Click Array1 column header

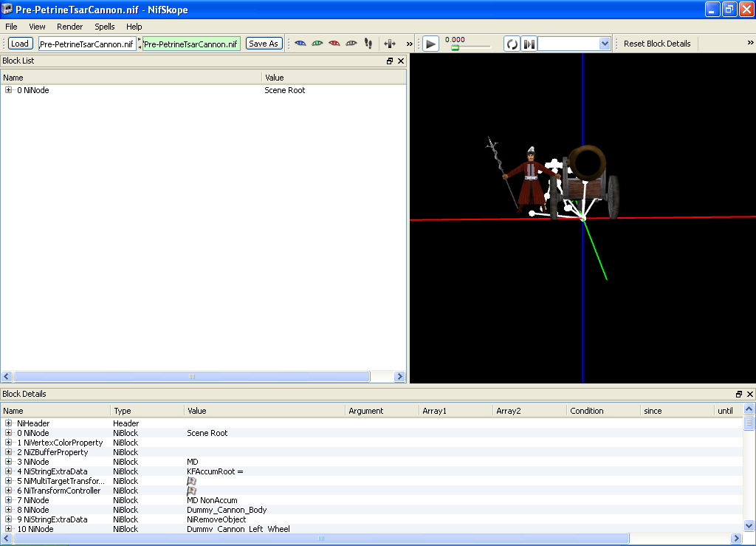[x=456, y=411]
